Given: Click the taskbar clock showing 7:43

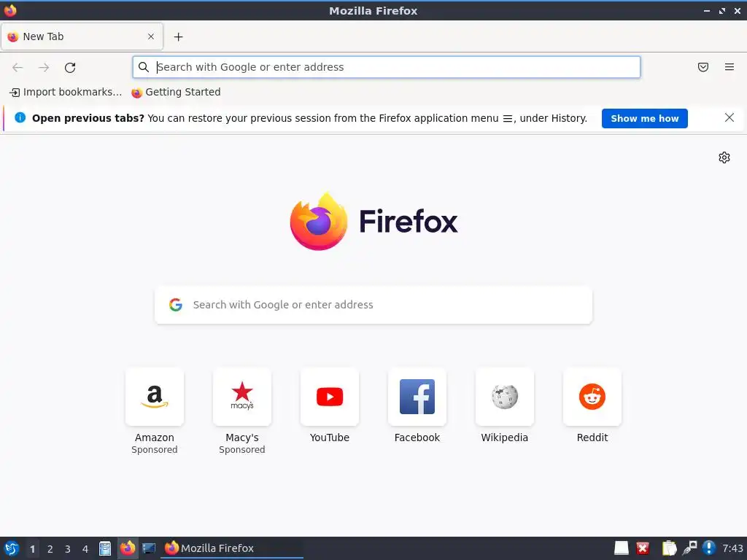Looking at the screenshot, I should 732,548.
